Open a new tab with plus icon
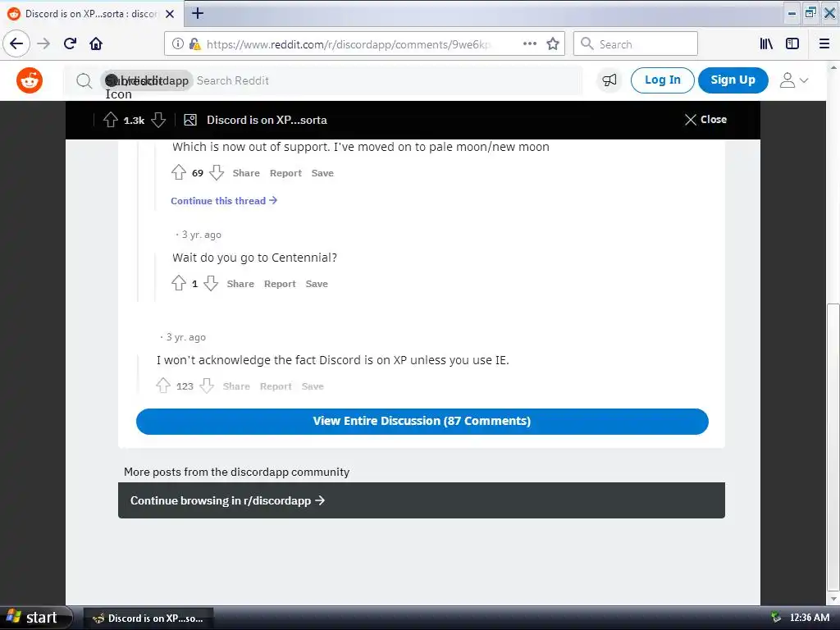The height and width of the screenshot is (630, 840). 197,13
